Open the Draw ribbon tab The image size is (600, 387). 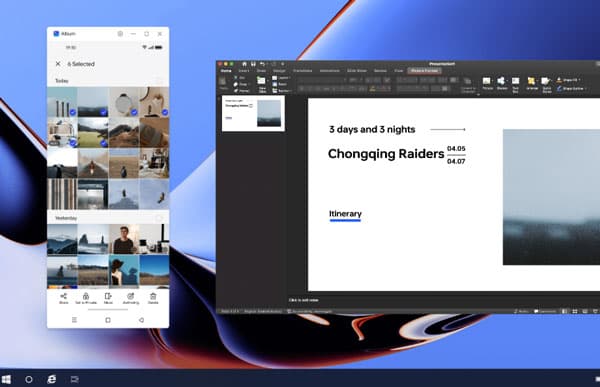(x=261, y=71)
